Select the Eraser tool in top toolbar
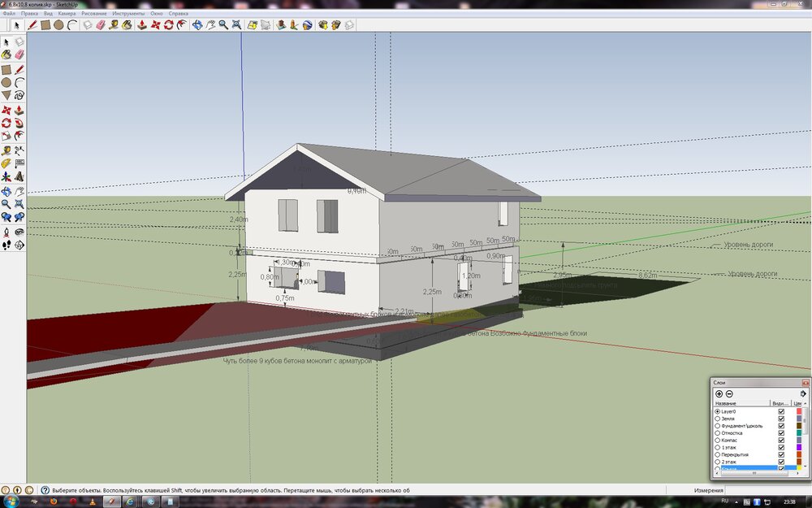 101,25
